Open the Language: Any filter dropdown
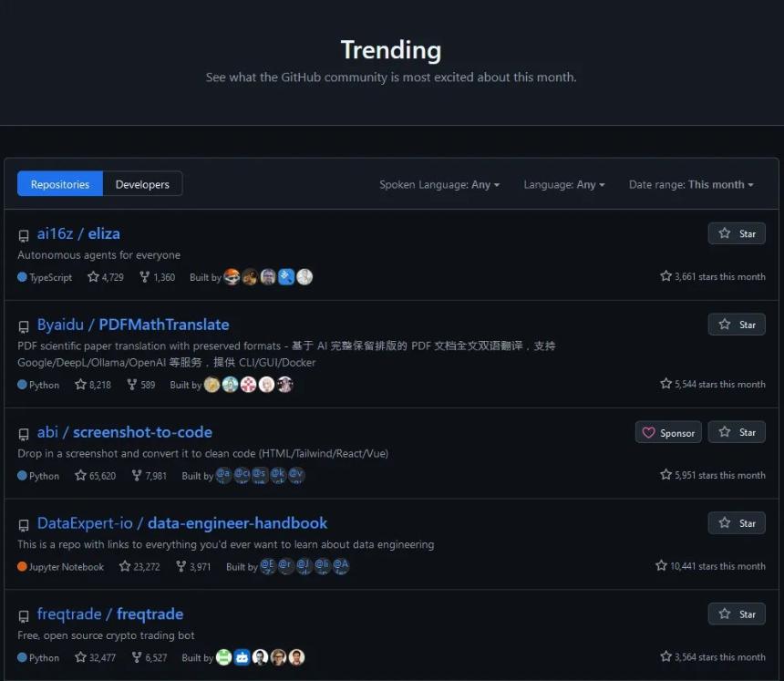Image resolution: width=784 pixels, height=681 pixels. pyautogui.click(x=564, y=184)
